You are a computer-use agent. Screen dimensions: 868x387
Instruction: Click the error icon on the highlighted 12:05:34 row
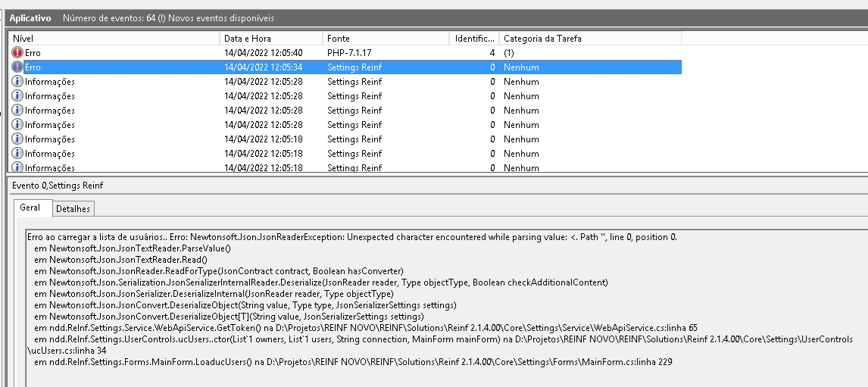[17, 67]
